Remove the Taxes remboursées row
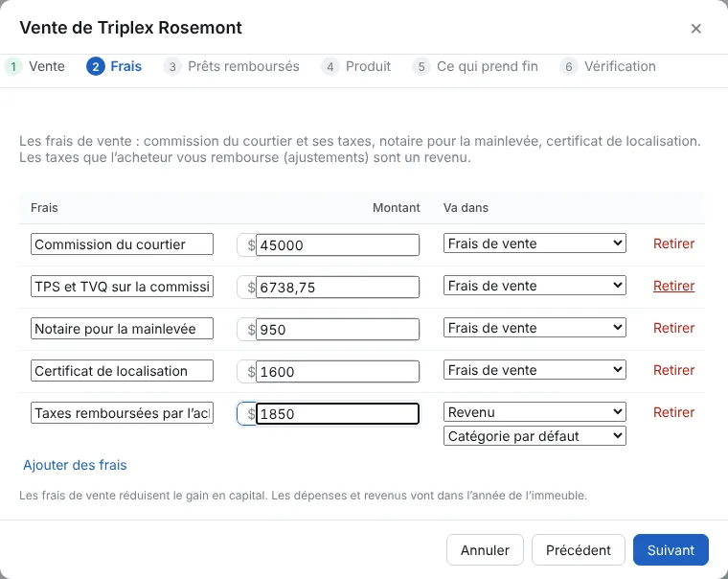 (x=673, y=412)
